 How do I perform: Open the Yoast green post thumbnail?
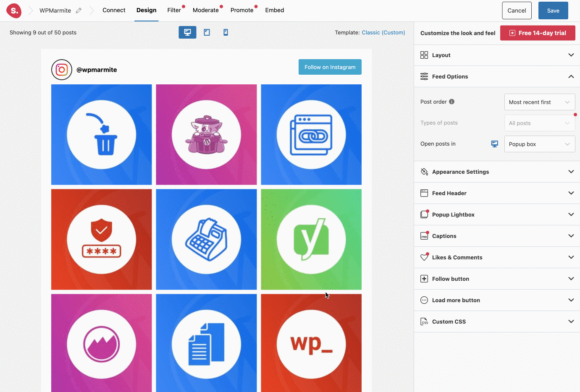[x=311, y=239]
